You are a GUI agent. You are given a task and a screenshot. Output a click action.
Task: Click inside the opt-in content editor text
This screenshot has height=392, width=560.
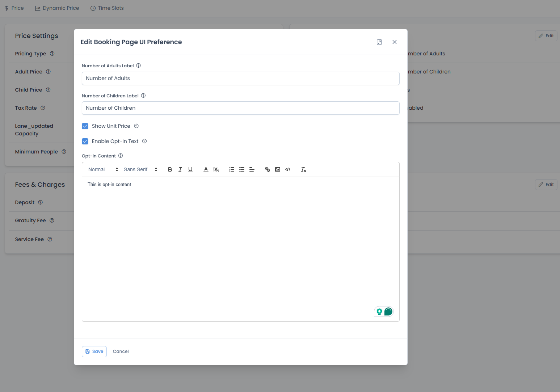(109, 185)
